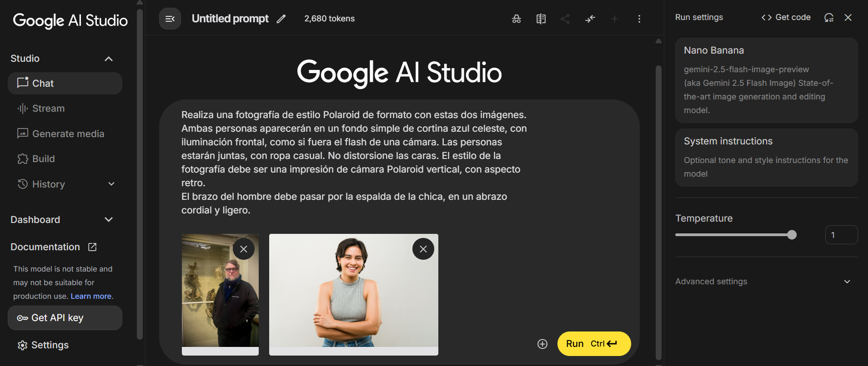Edit the prompt title with the pencil icon

click(x=281, y=19)
